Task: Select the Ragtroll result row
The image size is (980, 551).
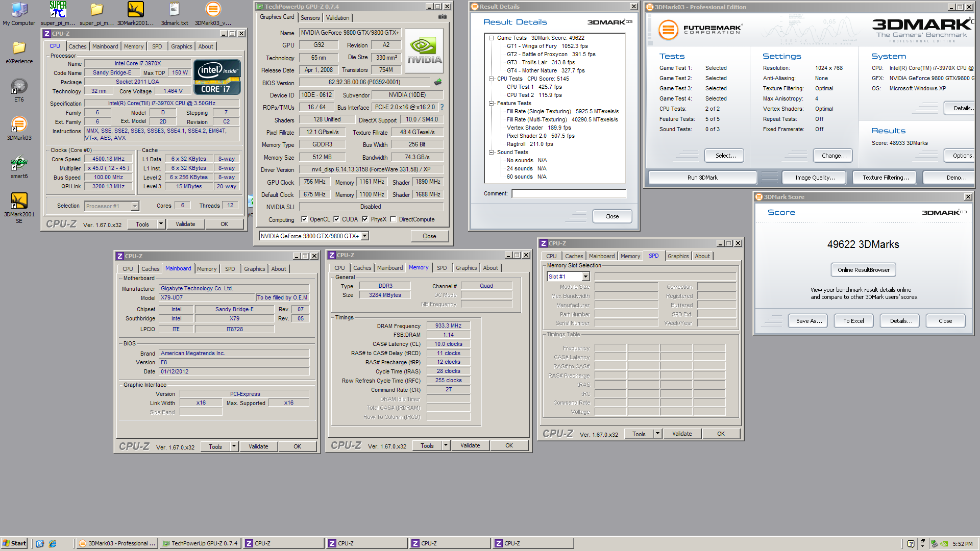Action: tap(529, 144)
